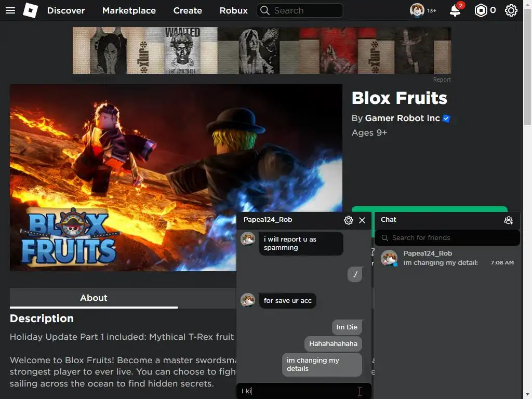Open the user avatar profile in header
Image resolution: width=532 pixels, height=399 pixels.
tap(417, 10)
